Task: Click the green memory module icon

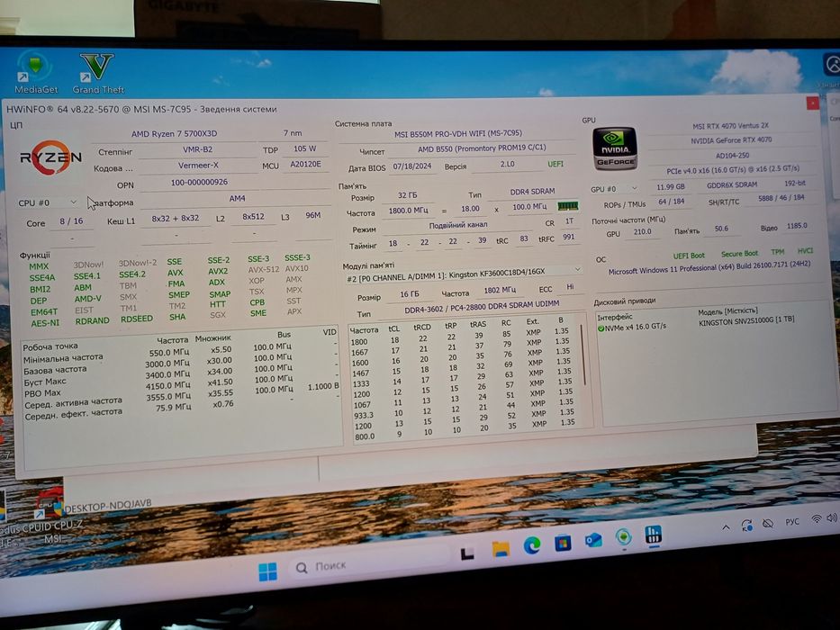Action: [567, 206]
